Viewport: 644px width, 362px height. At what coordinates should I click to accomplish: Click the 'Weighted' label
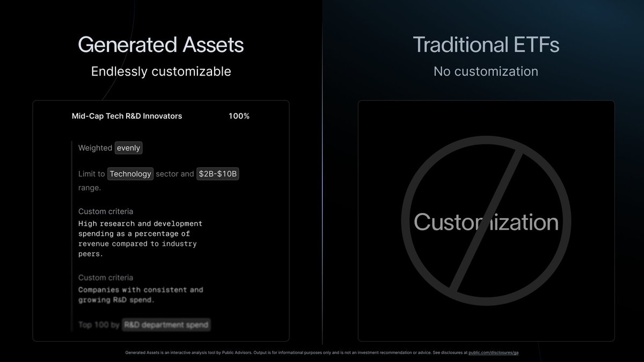95,148
